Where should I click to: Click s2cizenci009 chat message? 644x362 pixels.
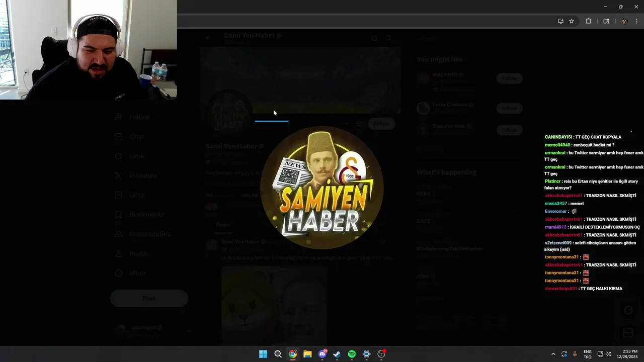[x=590, y=246]
